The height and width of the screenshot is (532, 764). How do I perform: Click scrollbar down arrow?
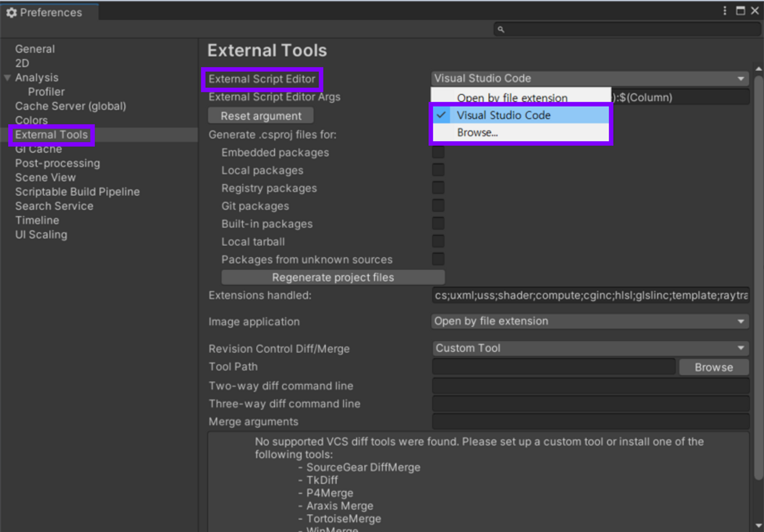click(x=758, y=526)
